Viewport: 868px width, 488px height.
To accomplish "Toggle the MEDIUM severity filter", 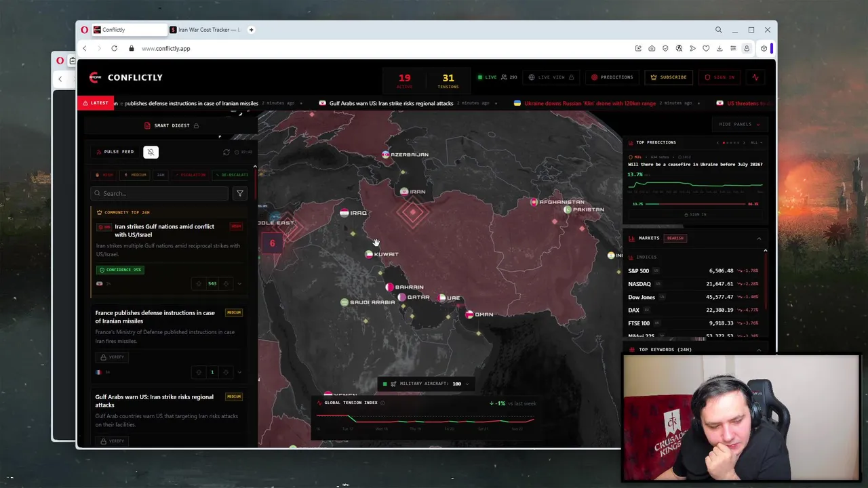I will tap(136, 175).
